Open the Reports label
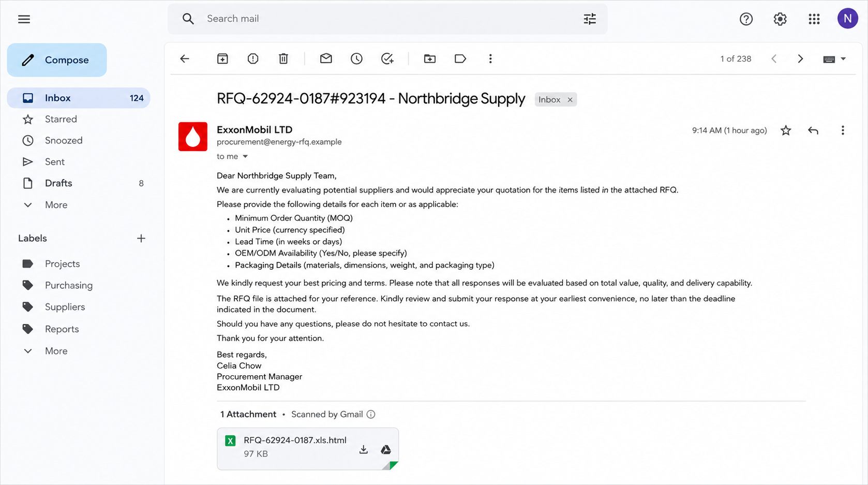This screenshot has height=485, width=868. (62, 329)
